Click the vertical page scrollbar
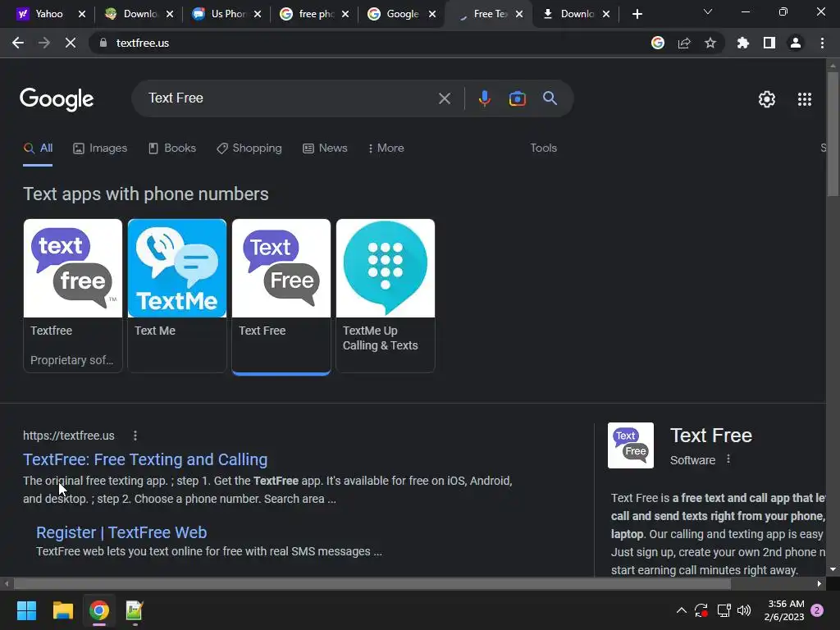 tap(833, 134)
